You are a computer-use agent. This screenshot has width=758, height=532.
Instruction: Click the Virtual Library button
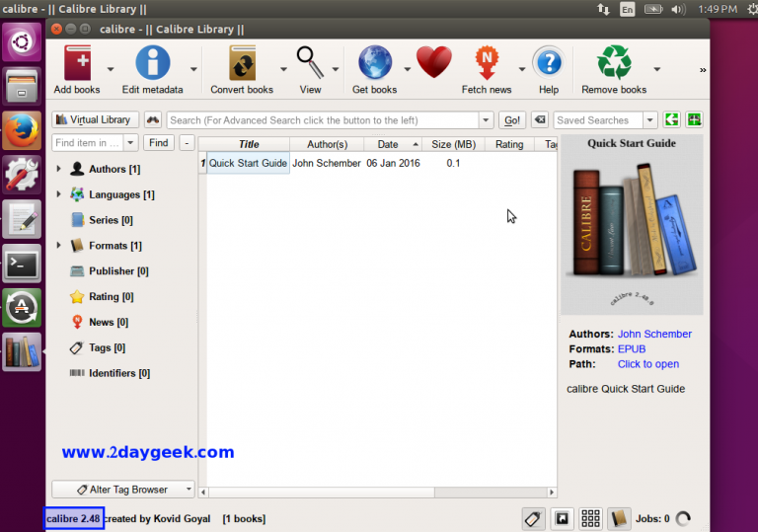[x=95, y=119]
